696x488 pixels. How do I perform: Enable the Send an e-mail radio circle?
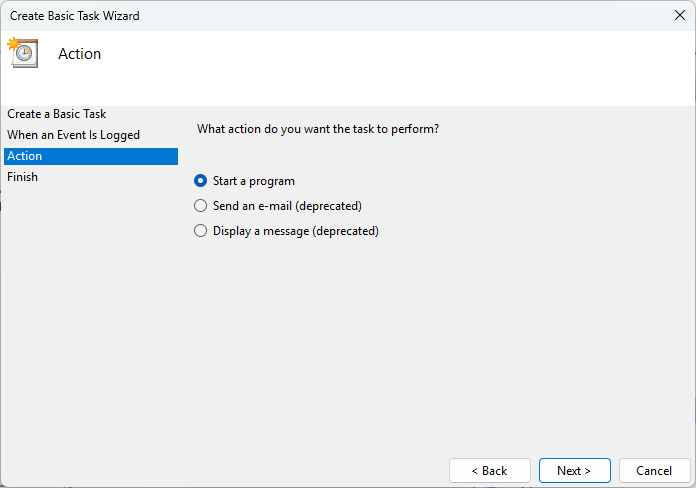click(x=200, y=206)
